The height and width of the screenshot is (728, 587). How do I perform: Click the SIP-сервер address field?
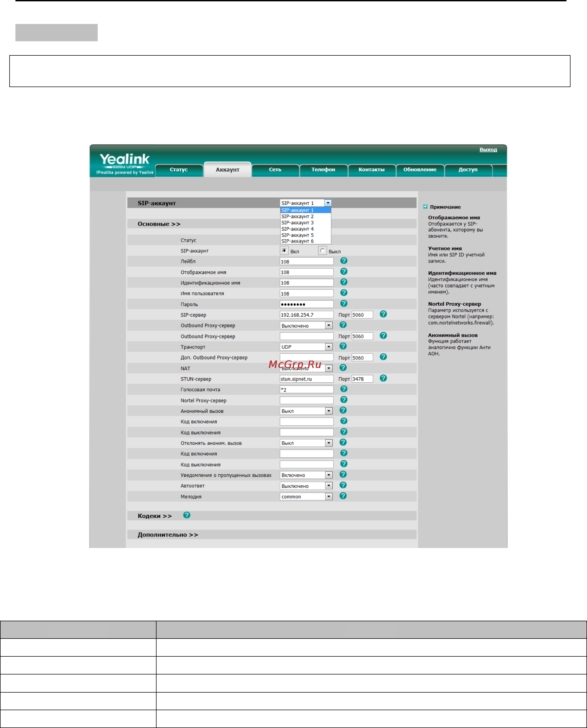[x=307, y=315]
